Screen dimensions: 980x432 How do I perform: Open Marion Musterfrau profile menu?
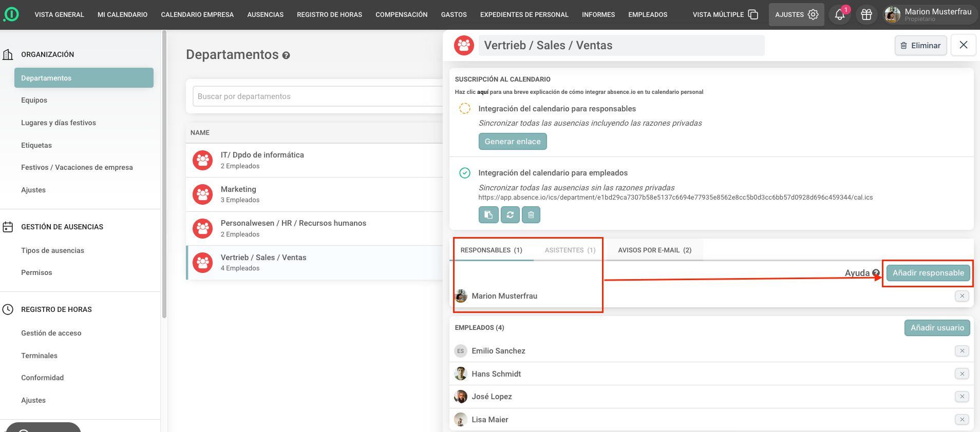(929, 15)
